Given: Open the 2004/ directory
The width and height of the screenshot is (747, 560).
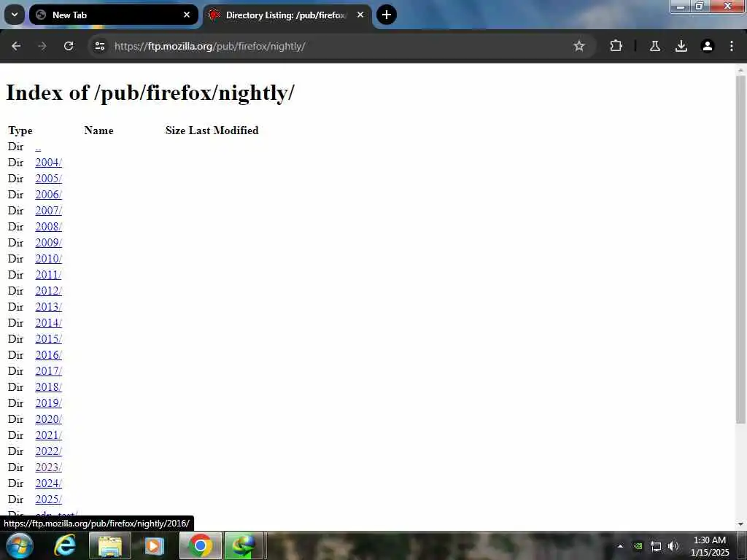Looking at the screenshot, I should click(49, 163).
